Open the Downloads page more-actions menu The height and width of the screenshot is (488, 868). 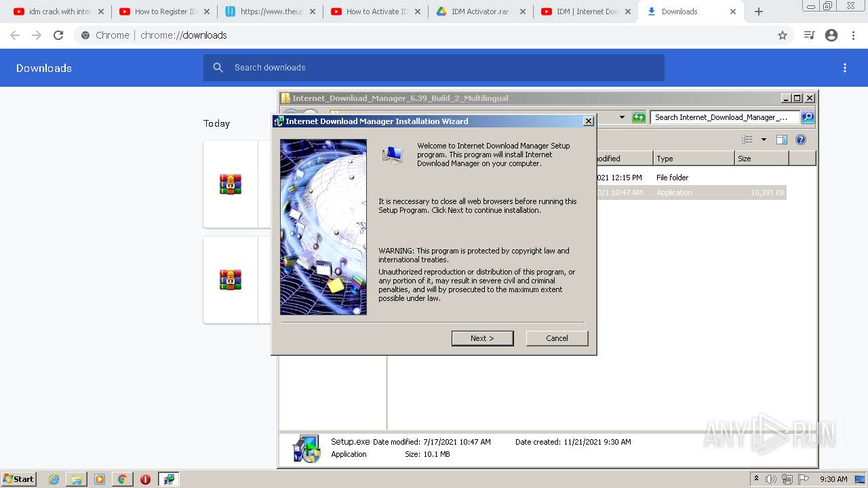click(845, 68)
